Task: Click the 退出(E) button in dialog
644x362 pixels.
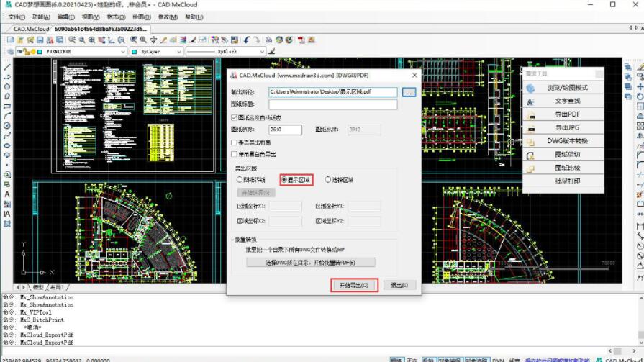Action: (399, 285)
